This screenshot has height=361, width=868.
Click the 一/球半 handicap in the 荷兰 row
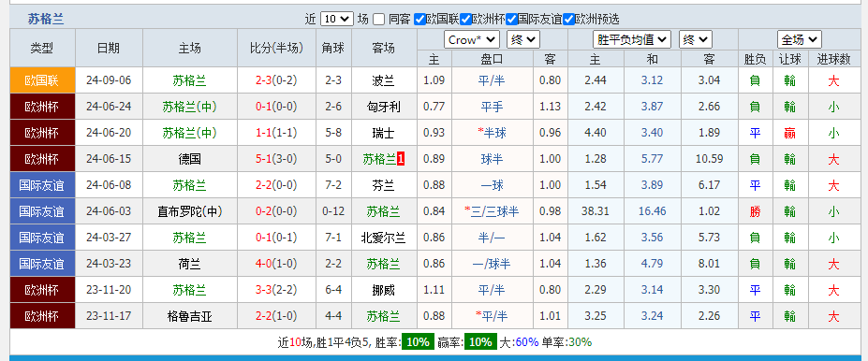[493, 264]
